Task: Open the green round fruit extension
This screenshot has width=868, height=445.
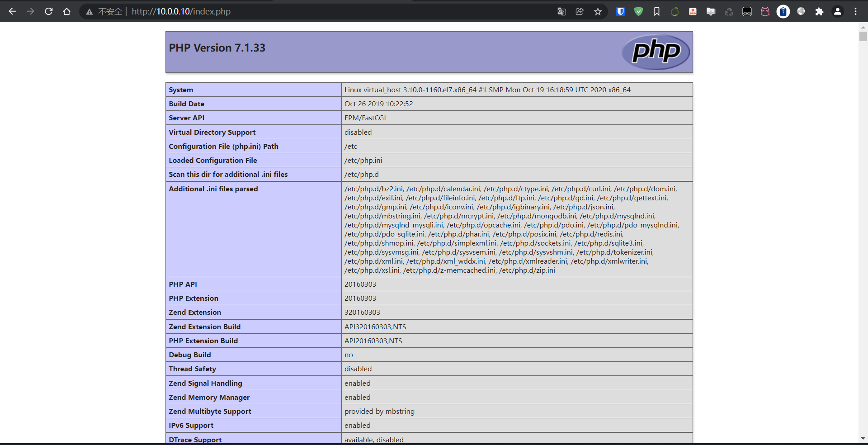Action: click(675, 11)
